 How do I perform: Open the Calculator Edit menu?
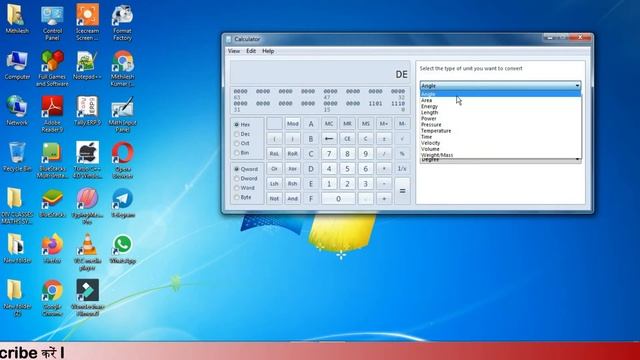point(251,51)
